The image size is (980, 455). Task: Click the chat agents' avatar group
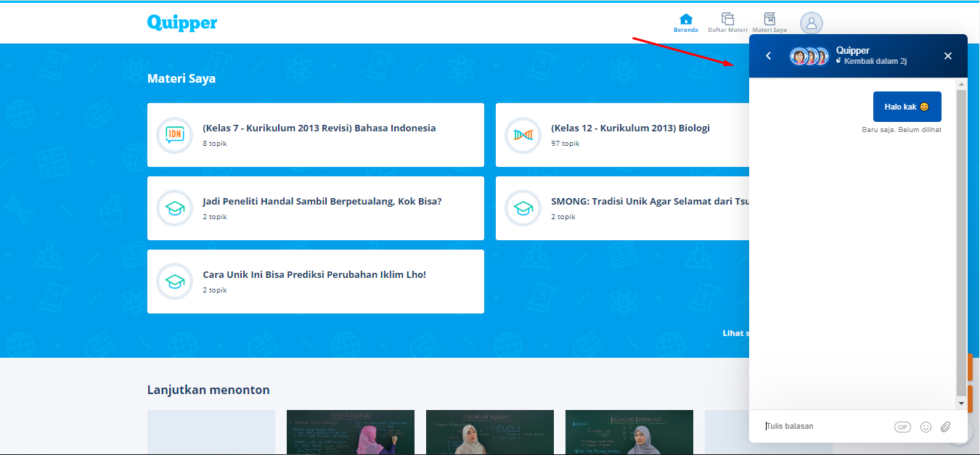809,57
